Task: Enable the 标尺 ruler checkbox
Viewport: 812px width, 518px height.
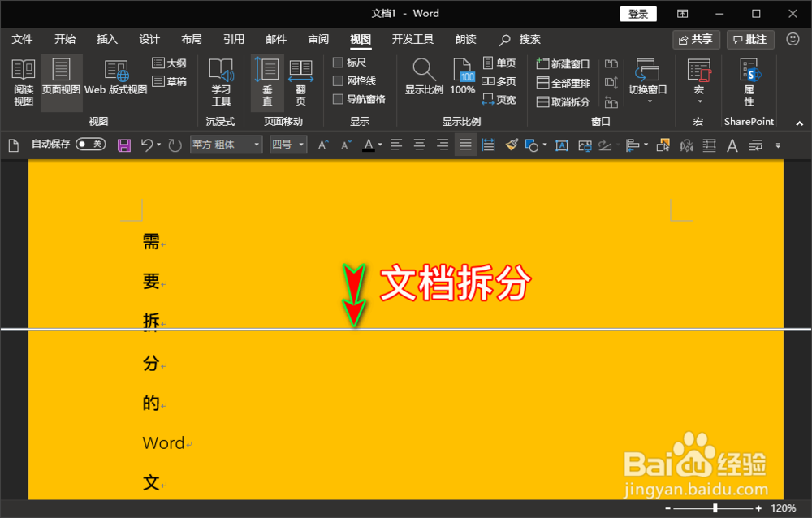Action: (x=340, y=62)
